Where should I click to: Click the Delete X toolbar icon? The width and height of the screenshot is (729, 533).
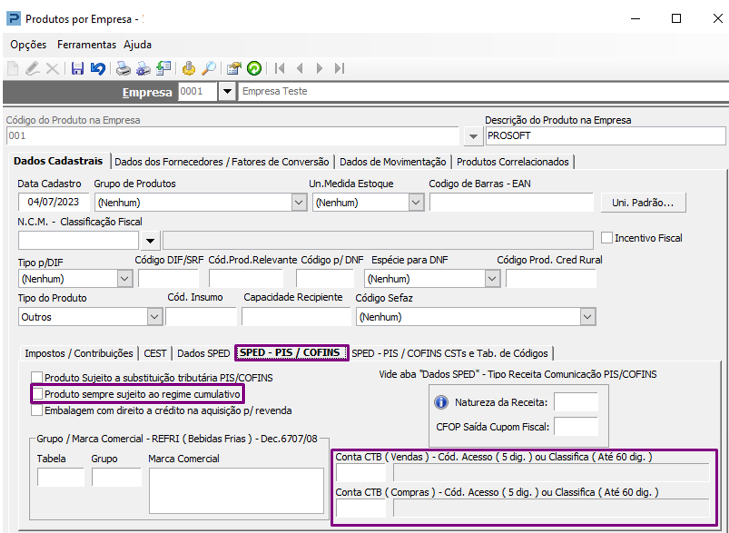(x=53, y=69)
